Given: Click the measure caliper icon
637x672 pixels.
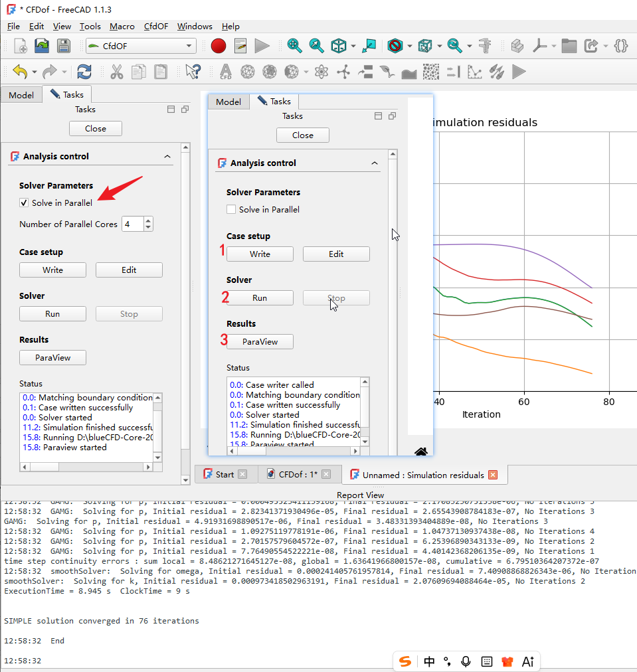Looking at the screenshot, I should point(485,46).
